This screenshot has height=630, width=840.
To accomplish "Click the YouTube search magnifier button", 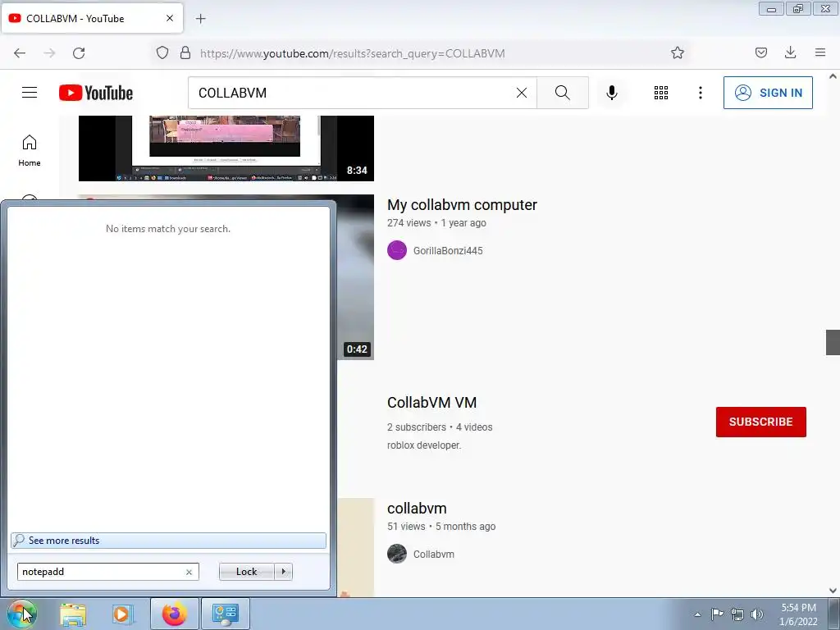I will [563, 93].
